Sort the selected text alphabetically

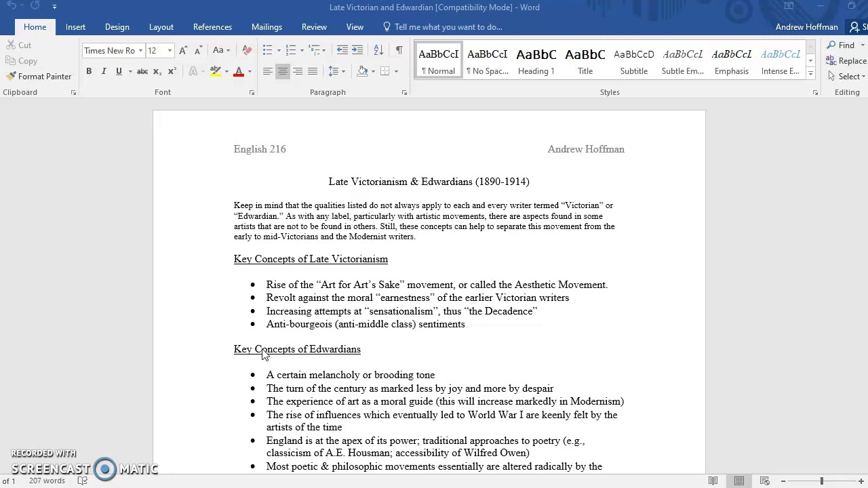(x=378, y=51)
